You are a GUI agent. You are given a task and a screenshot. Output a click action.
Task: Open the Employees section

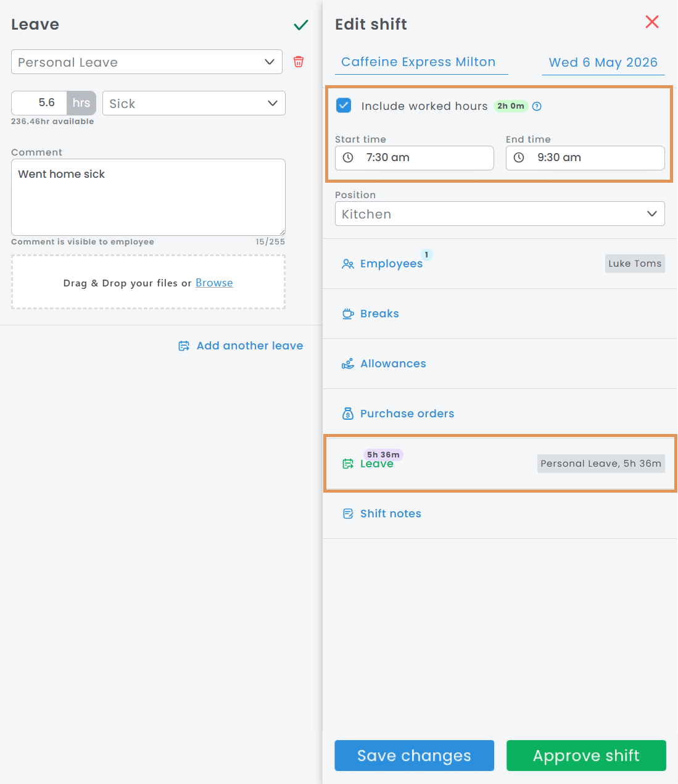500,264
